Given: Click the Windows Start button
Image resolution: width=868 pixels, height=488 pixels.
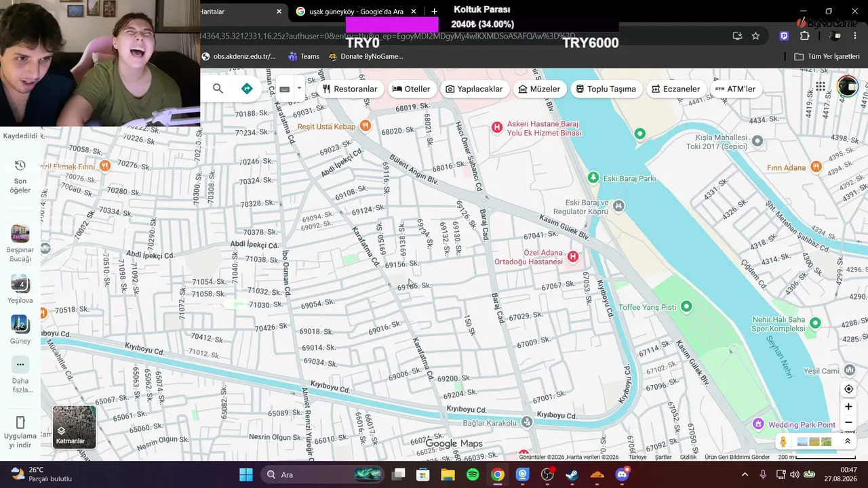Looking at the screenshot, I should (x=245, y=474).
